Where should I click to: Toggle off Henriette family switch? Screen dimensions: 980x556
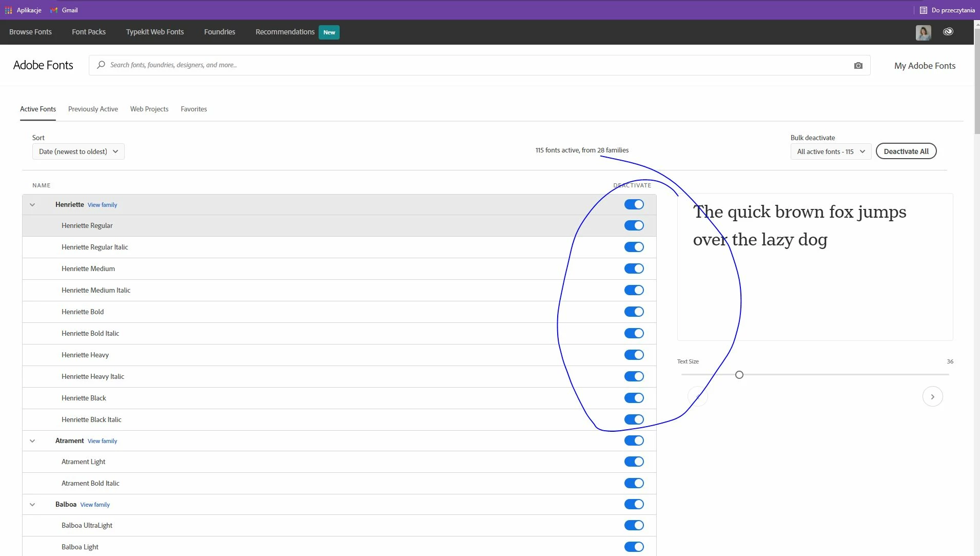tap(634, 204)
